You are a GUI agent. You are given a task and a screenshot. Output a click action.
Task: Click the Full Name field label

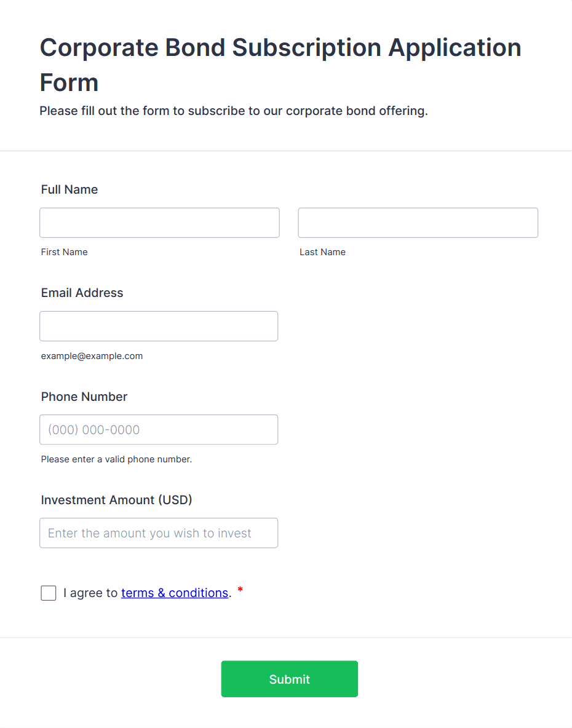pyautogui.click(x=70, y=189)
